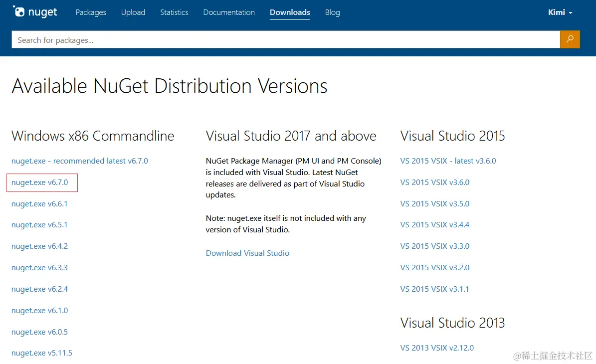
Task: Go to the Upload page
Action: [x=133, y=12]
